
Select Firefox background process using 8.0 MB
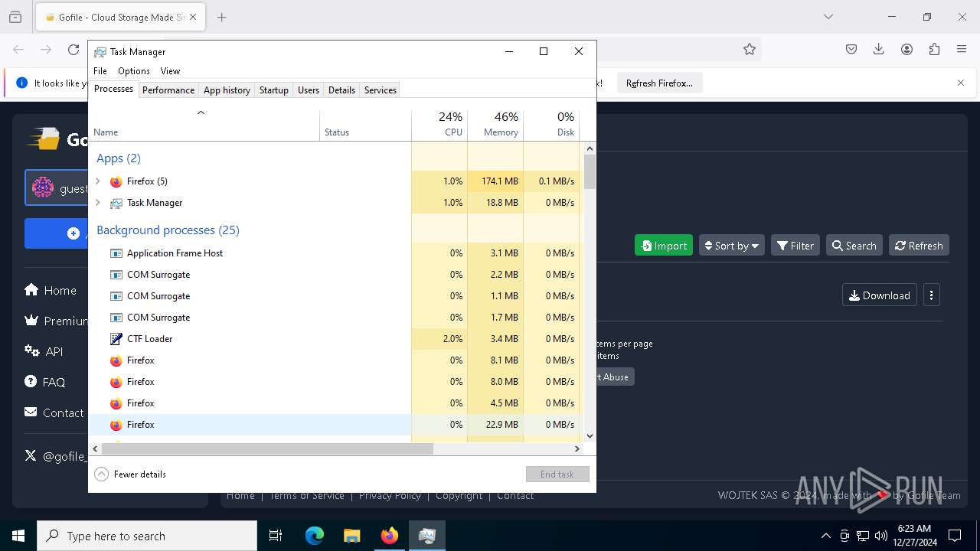[334, 382]
